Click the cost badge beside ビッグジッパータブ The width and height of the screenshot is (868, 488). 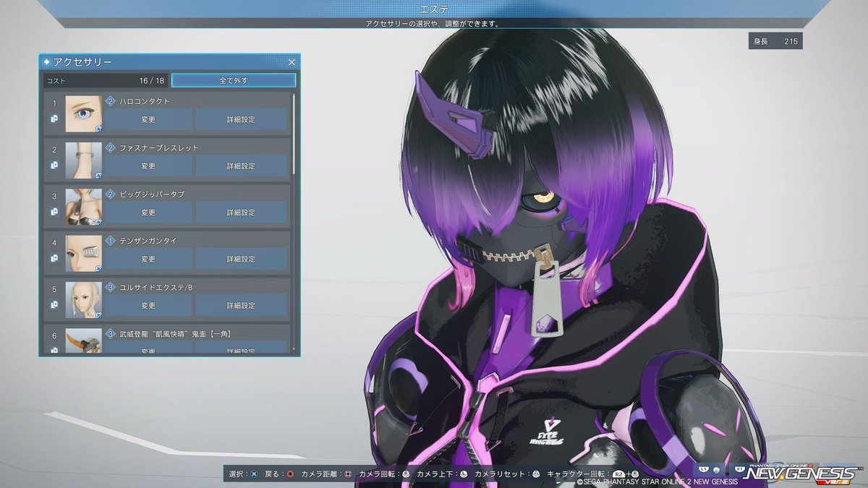111,194
